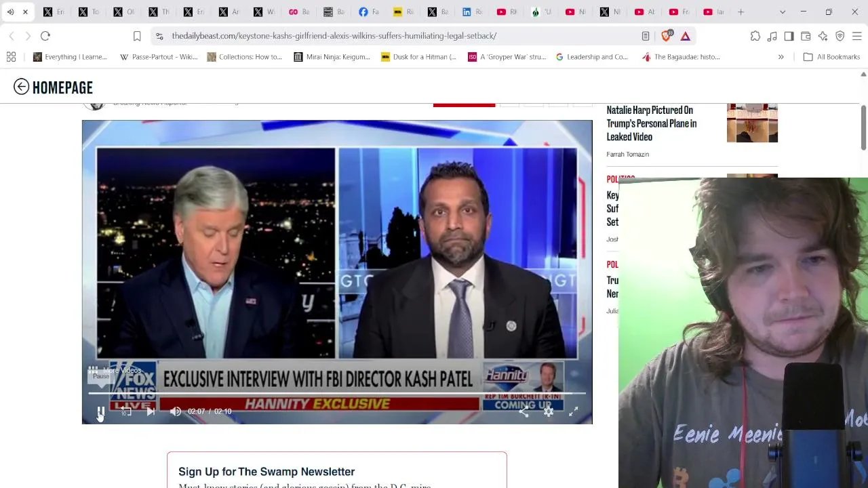
Task: Click the page vertical scrollbar
Action: point(863,127)
